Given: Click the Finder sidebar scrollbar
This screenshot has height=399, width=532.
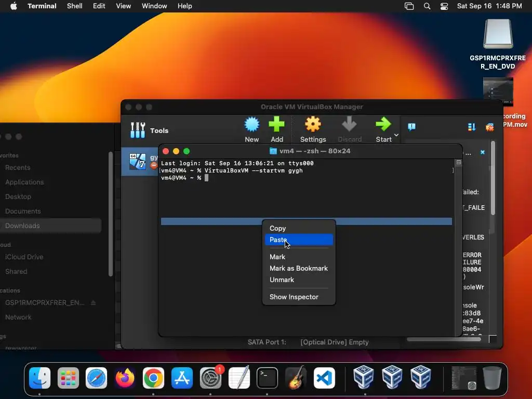Looking at the screenshot, I should pos(110,215).
